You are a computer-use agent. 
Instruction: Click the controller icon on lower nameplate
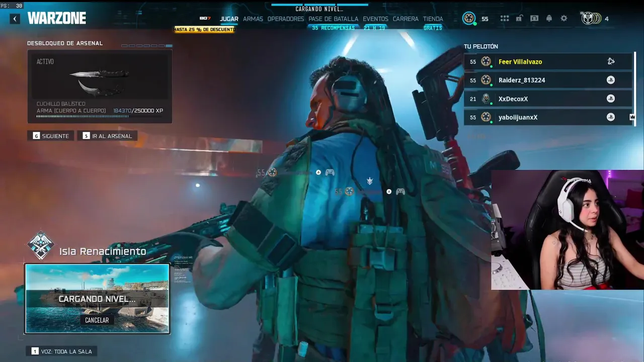400,192
